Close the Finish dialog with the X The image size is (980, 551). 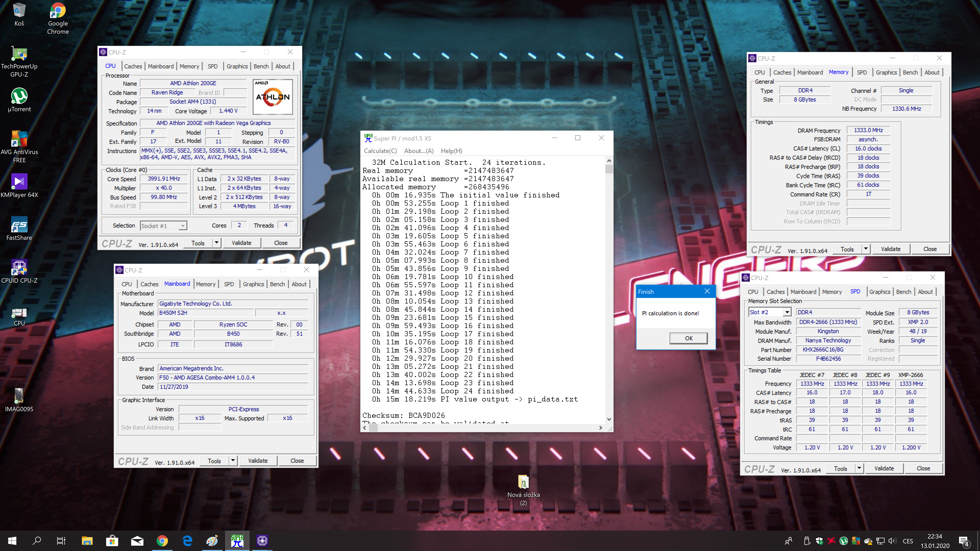tap(707, 291)
